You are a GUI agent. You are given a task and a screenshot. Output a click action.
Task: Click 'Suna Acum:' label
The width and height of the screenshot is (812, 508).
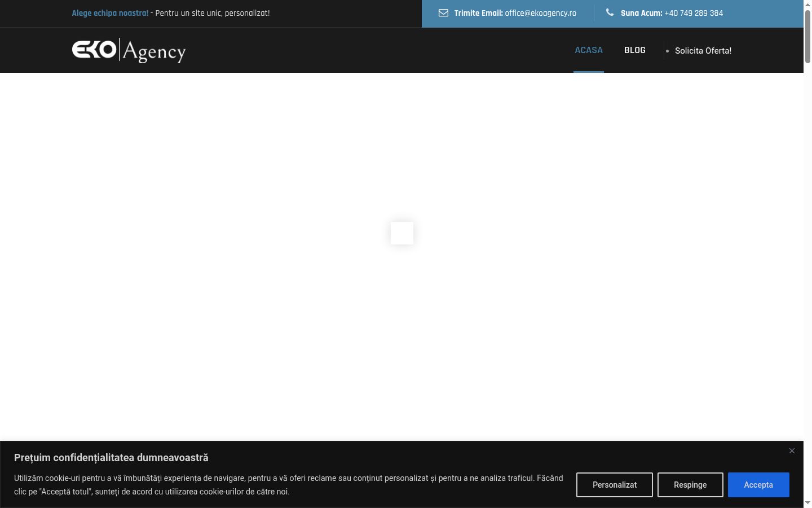642,13
